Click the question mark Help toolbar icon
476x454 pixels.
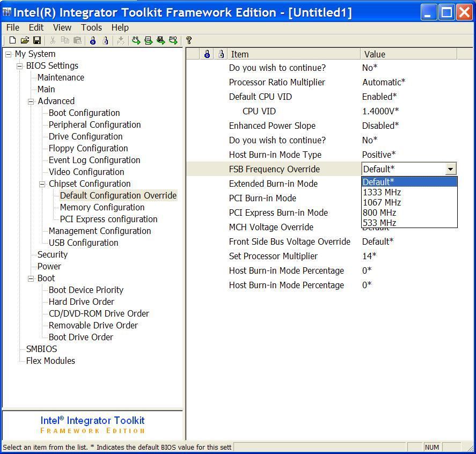(189, 40)
